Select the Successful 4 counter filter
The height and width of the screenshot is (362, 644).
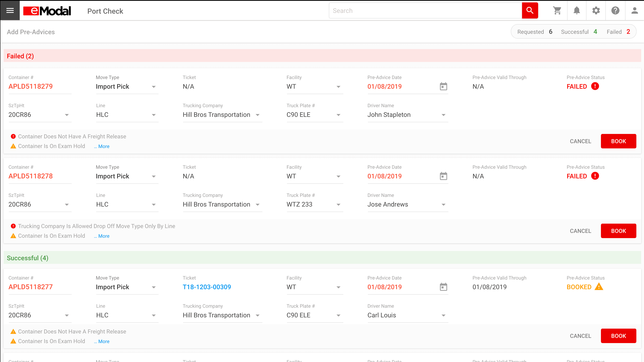coord(579,32)
